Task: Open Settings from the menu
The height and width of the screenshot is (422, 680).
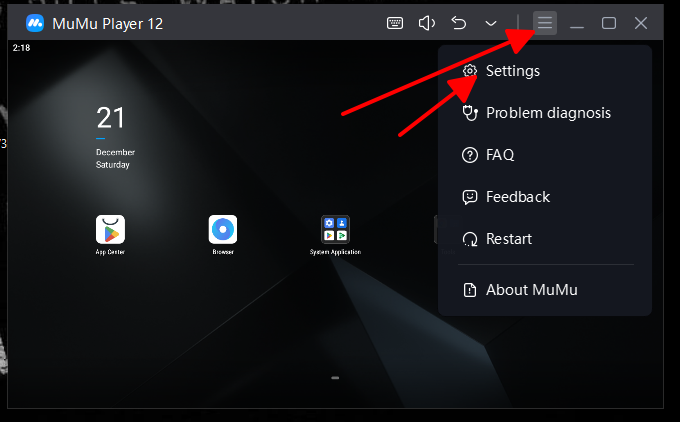Action: click(x=545, y=71)
